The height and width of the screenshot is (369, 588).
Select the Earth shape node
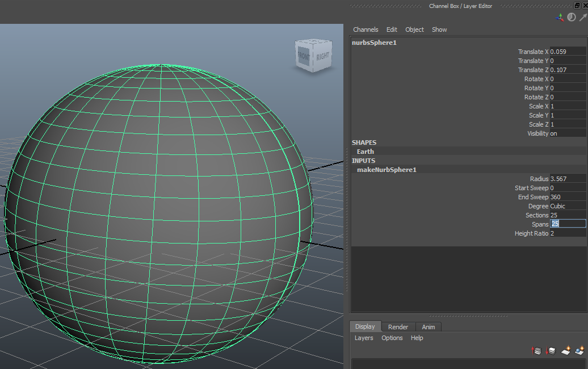[x=366, y=152]
